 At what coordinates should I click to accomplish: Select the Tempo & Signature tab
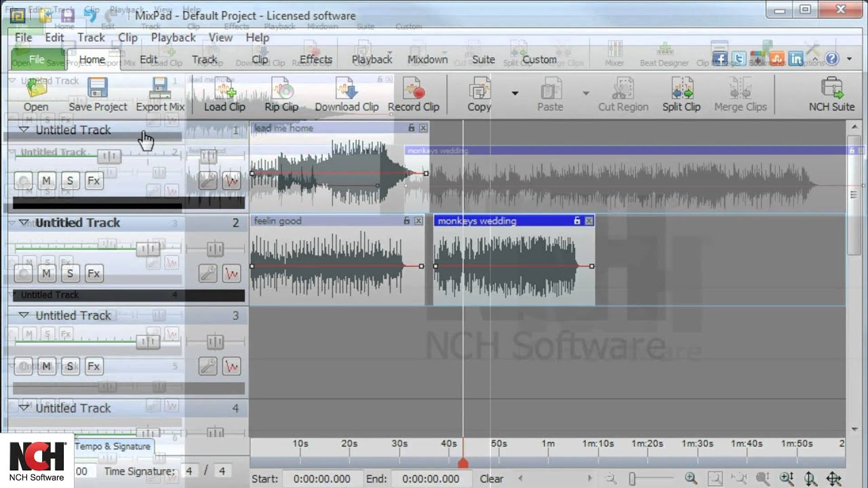pyautogui.click(x=113, y=447)
